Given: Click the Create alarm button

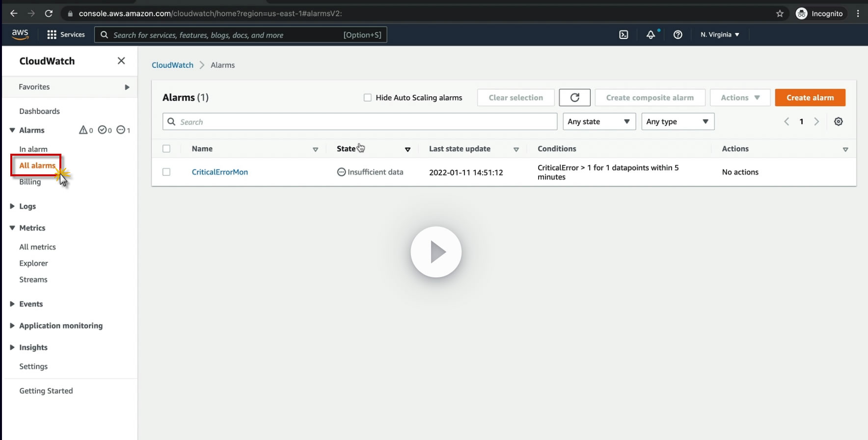Looking at the screenshot, I should [x=810, y=98].
